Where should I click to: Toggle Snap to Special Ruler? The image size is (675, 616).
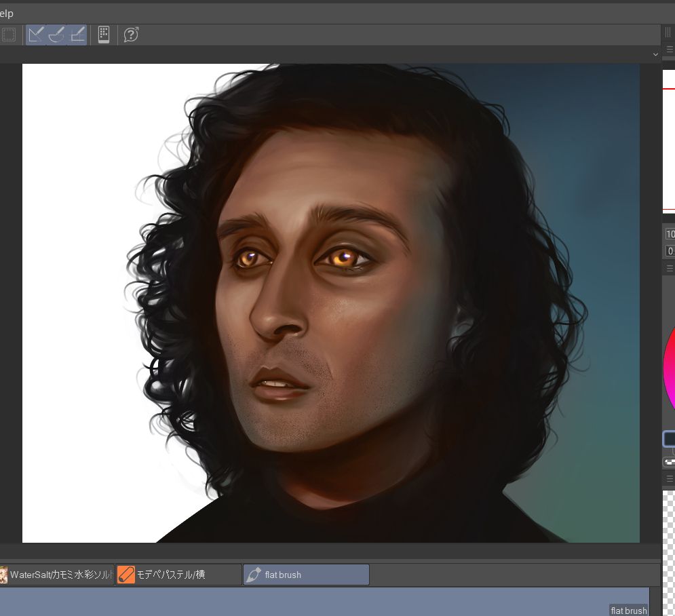56,35
